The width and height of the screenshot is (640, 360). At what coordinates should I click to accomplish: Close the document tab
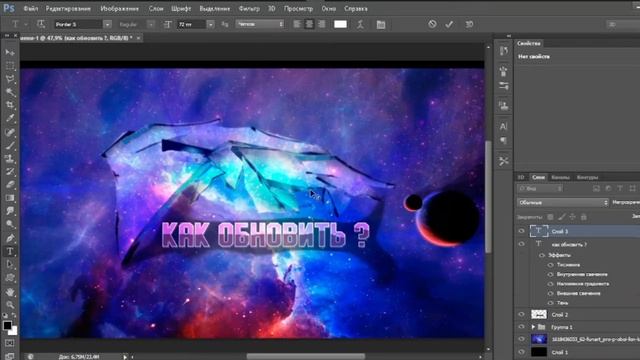click(x=138, y=38)
